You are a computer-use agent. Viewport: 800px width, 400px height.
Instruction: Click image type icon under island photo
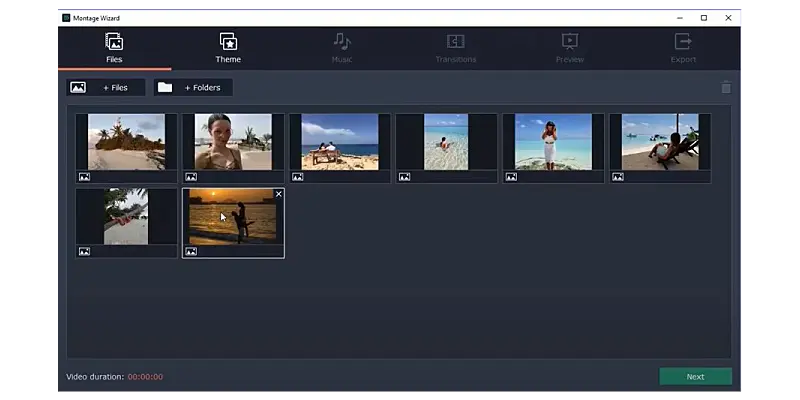84,177
